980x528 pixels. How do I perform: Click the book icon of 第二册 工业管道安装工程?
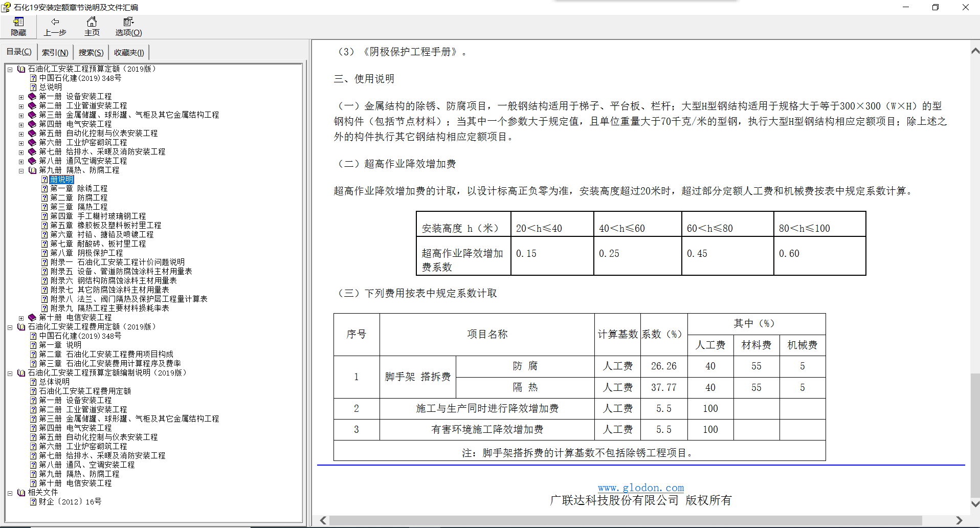pos(33,105)
